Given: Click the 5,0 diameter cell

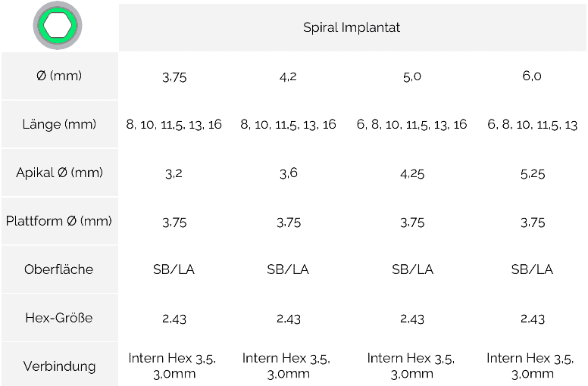Looking at the screenshot, I should click(x=411, y=77).
